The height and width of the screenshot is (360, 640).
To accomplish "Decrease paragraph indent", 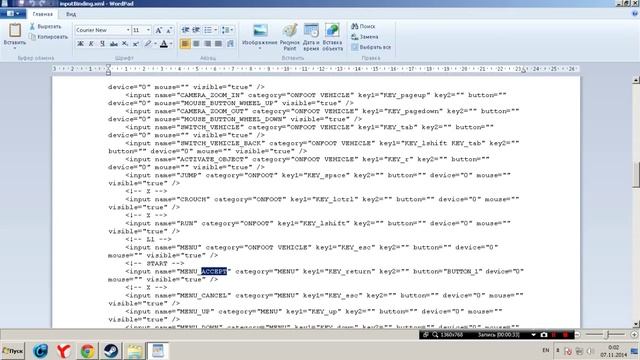I will (x=185, y=30).
